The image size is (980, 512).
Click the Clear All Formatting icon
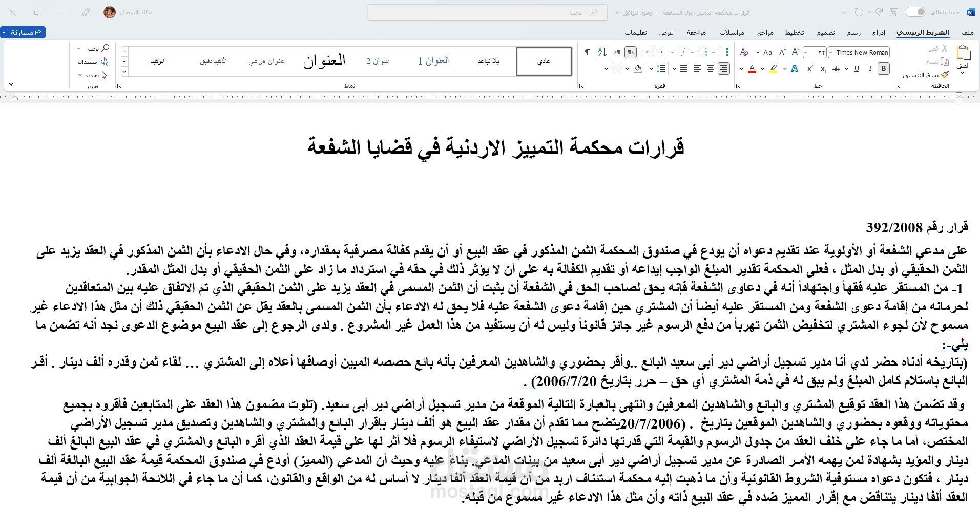pyautogui.click(x=744, y=52)
